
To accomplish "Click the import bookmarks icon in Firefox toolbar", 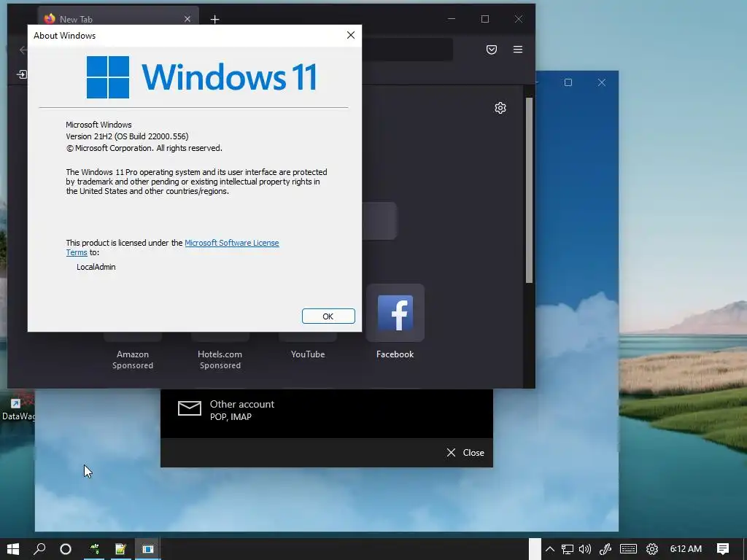I will (x=21, y=74).
